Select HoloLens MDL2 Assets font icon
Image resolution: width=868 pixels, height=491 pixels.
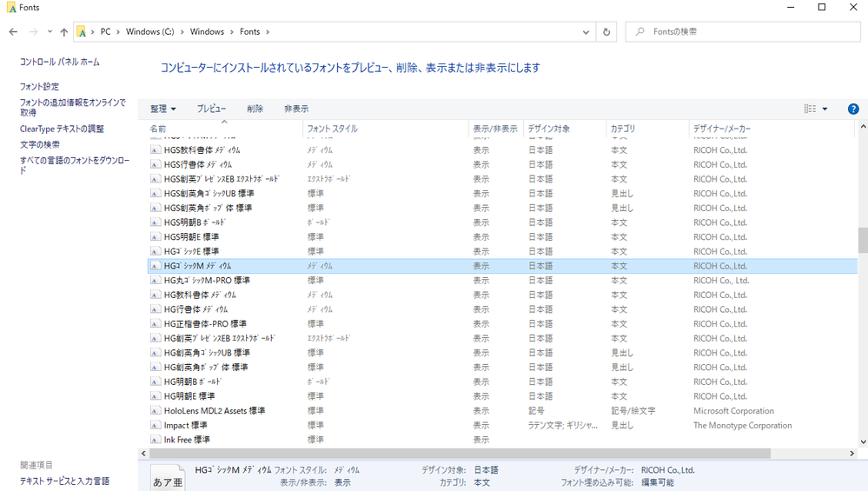click(156, 411)
